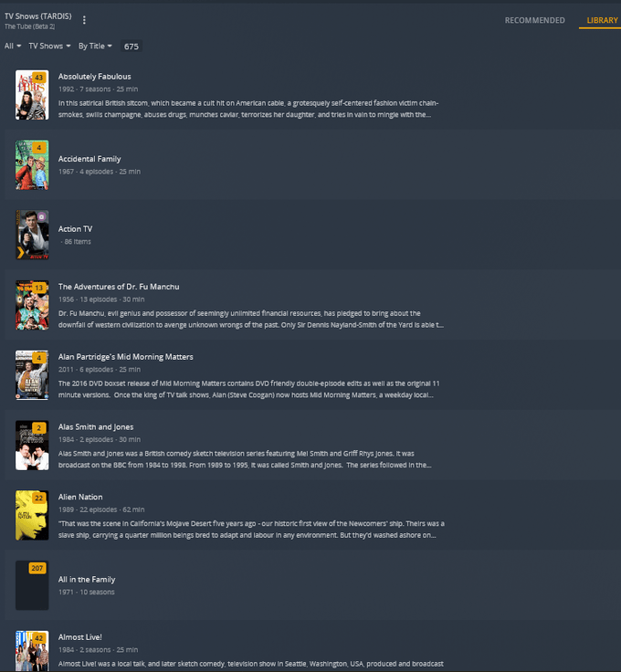
Task: Open the By Title sort dropdown
Action: click(95, 46)
